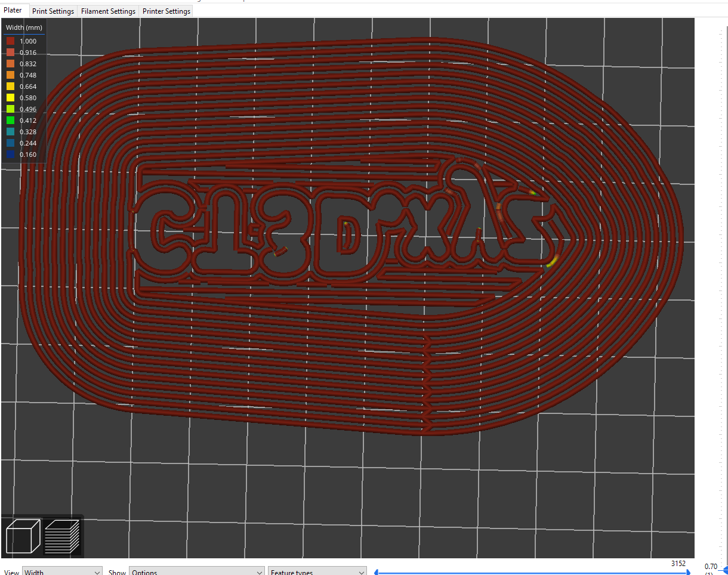Click the teal 0.328 legend swatch
This screenshot has width=728, height=575.
[11, 132]
